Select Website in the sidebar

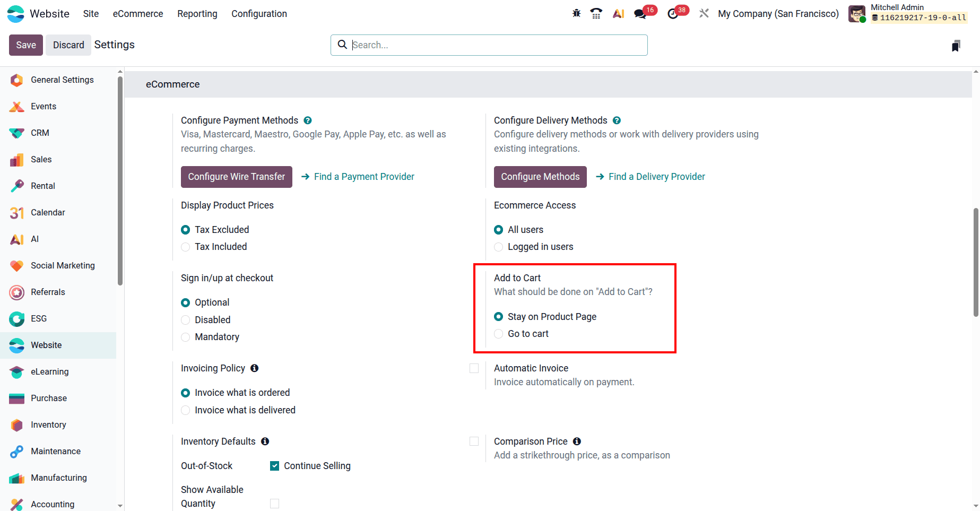pyautogui.click(x=58, y=345)
